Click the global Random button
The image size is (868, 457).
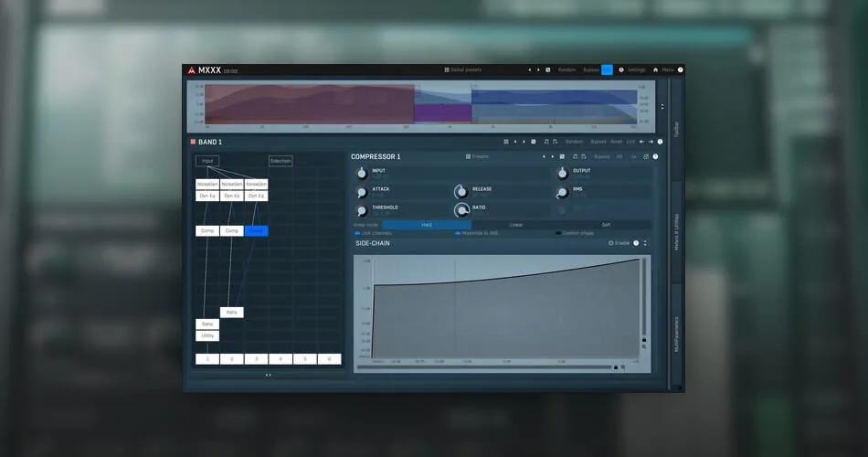(566, 69)
